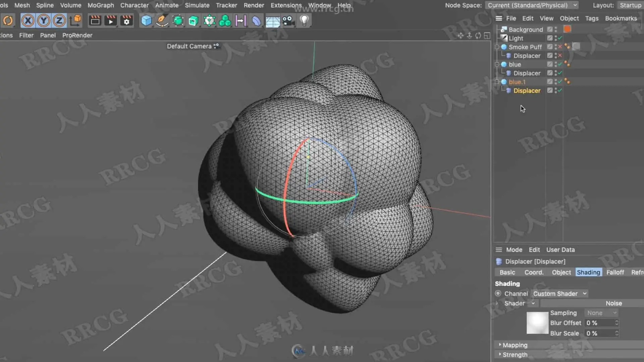Open the Floor environment icon
Viewport: 644px width, 362px height.
click(x=273, y=21)
